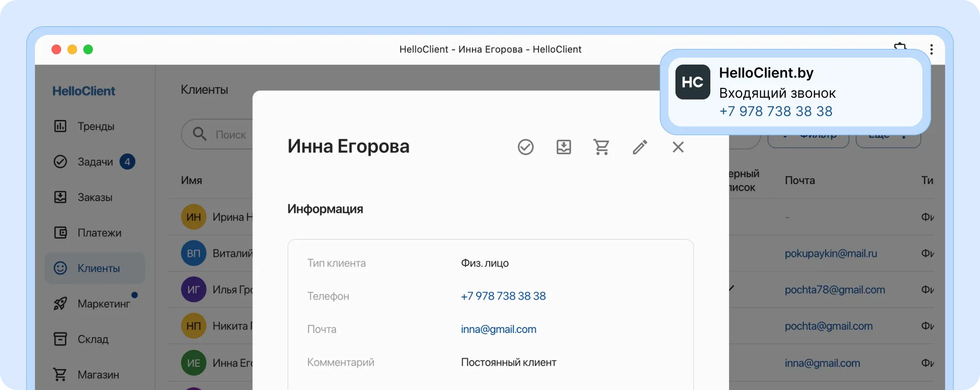This screenshot has height=390, width=980.
Task: Select Клиенты in the sidebar
Action: pos(95,268)
